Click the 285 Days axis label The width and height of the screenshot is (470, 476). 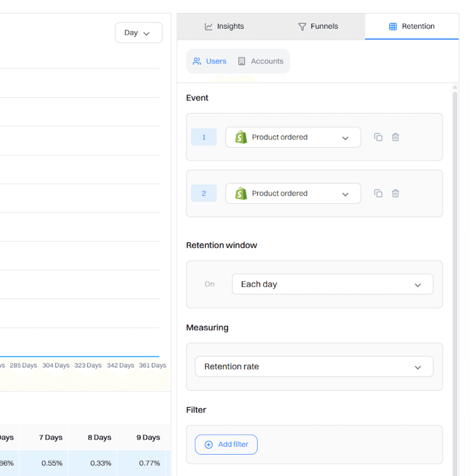tap(23, 365)
